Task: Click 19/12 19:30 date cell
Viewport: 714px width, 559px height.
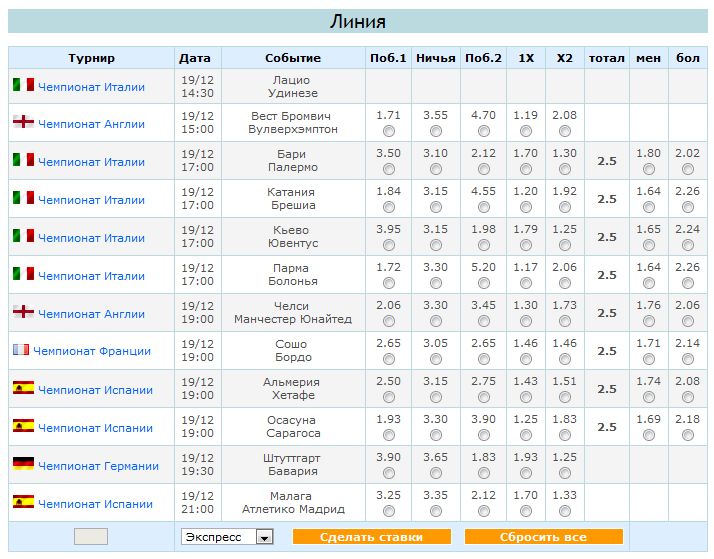Action: tap(197, 464)
